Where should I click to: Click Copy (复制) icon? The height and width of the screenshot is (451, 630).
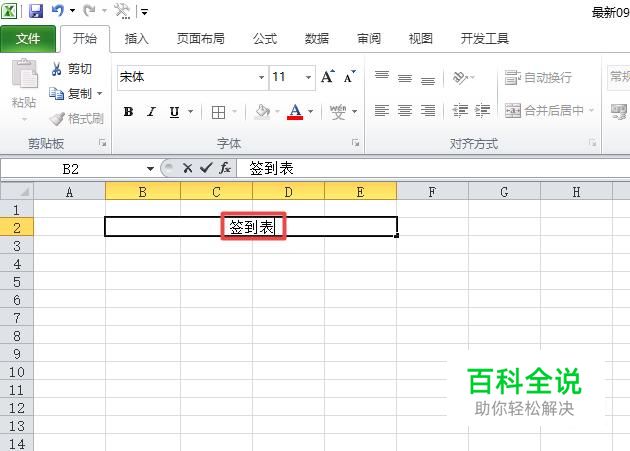click(x=56, y=94)
